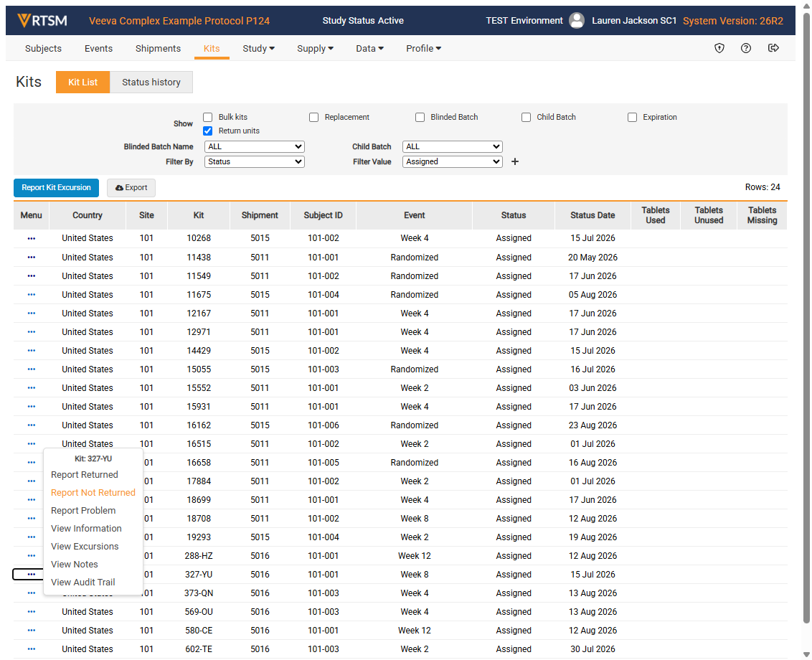Open row menu dots for kit 14429
The height and width of the screenshot is (660, 812).
pyautogui.click(x=32, y=351)
